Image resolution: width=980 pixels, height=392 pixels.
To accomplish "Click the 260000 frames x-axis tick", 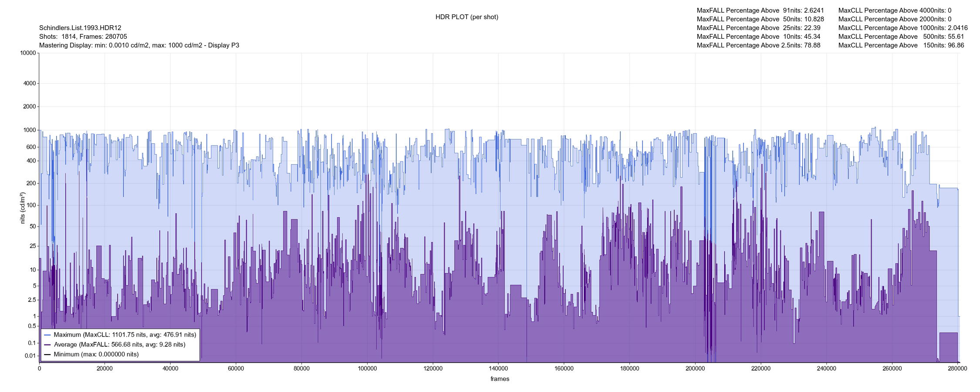I will coord(892,368).
